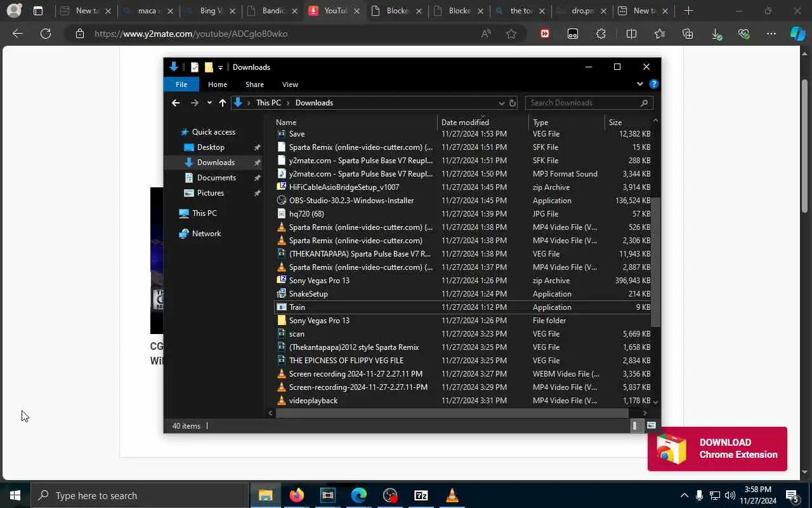Select Quick access in the navigation pane
Viewport: 812px width, 508px height.
click(214, 132)
